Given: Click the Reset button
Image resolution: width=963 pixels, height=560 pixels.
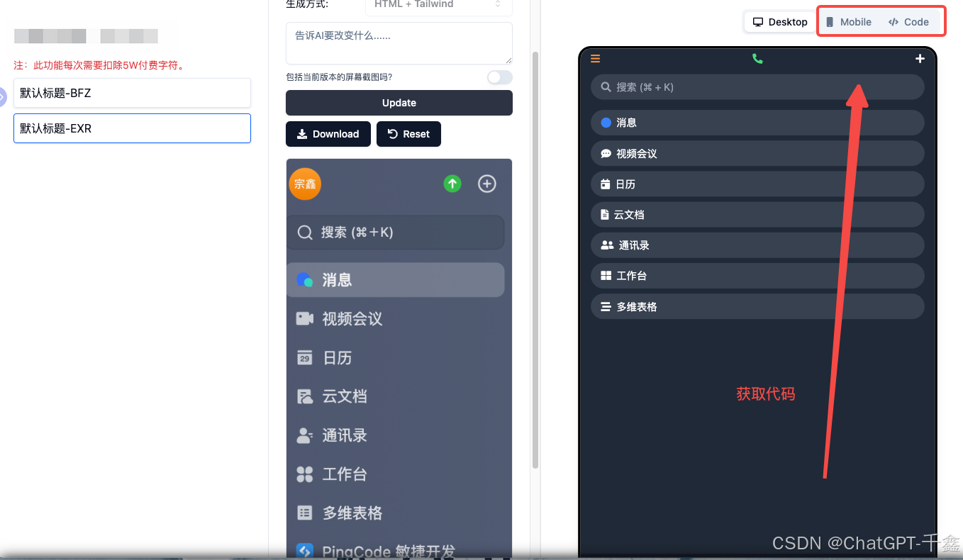Looking at the screenshot, I should (408, 134).
